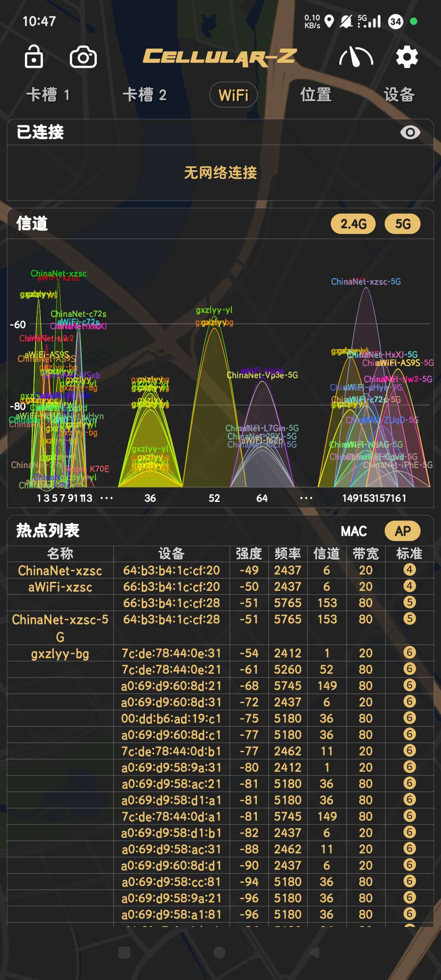Tap the 信道 section title
Image resolution: width=441 pixels, height=980 pixels.
[x=32, y=224]
